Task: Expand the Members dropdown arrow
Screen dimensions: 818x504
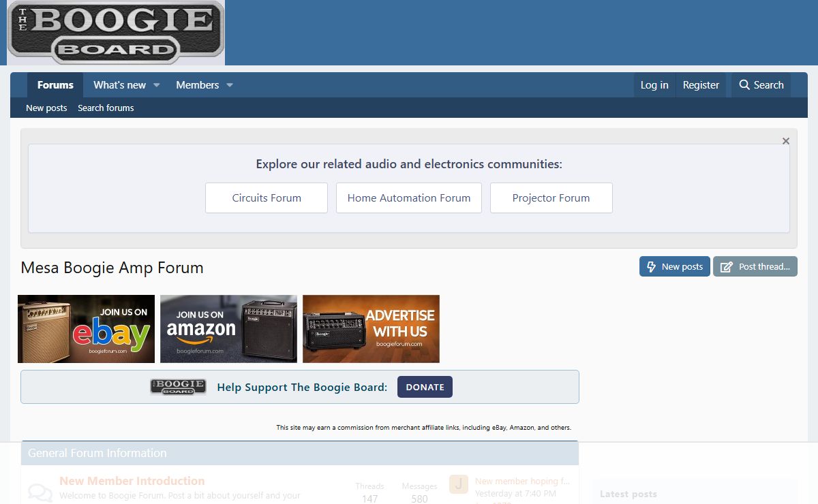Action: (230, 85)
